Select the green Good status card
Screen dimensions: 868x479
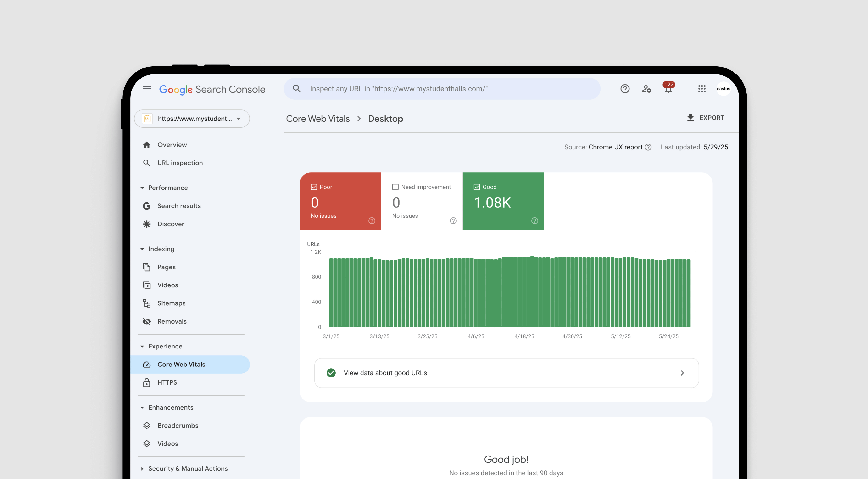tap(503, 201)
